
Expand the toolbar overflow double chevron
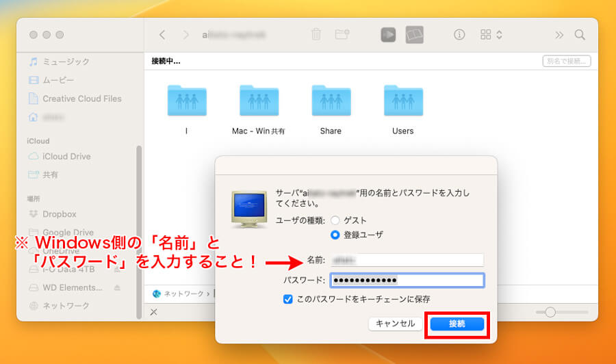(559, 35)
